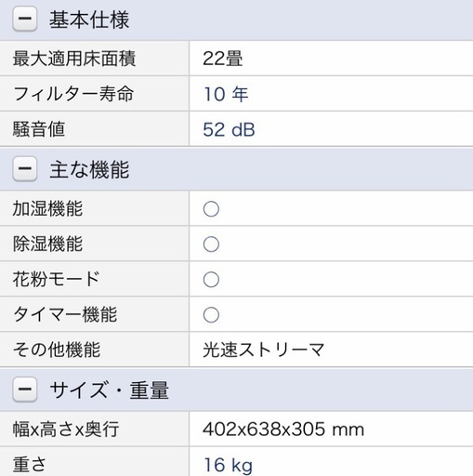Viewport: 473px width, 476px height.
Task: Click the 22畳 value cell
Action: [x=331, y=59]
